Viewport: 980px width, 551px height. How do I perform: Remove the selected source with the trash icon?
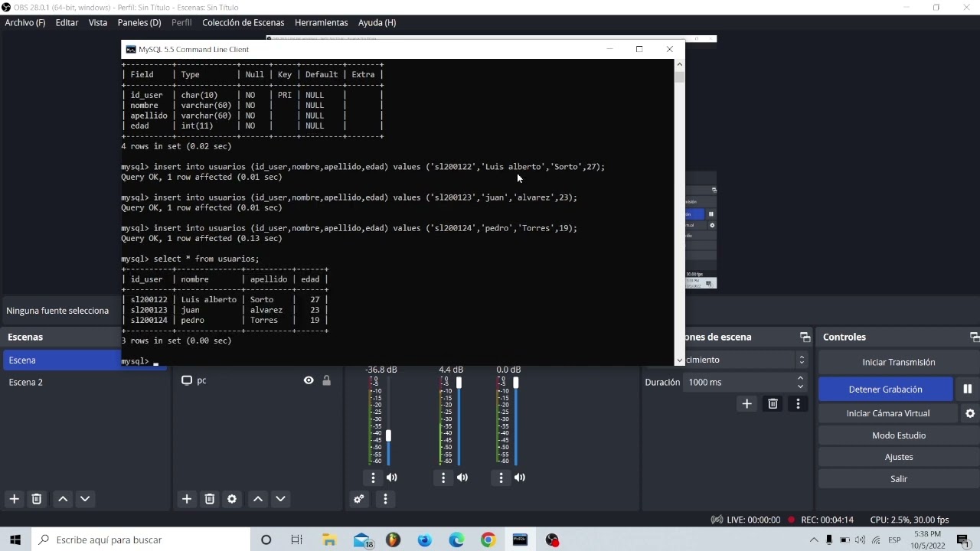(x=209, y=499)
